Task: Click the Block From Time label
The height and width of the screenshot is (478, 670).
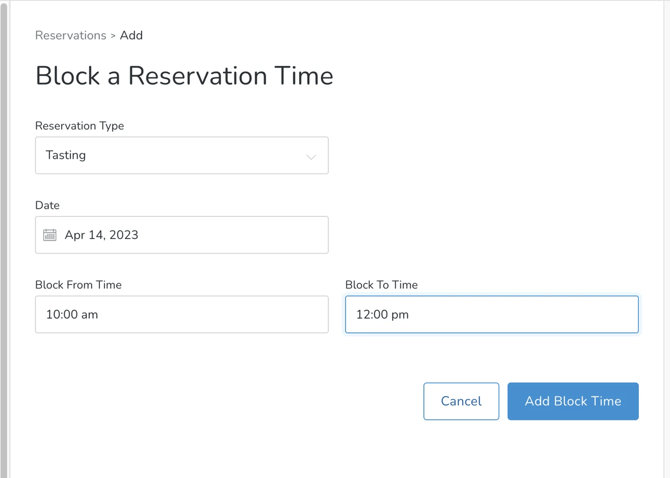Action: pos(78,285)
